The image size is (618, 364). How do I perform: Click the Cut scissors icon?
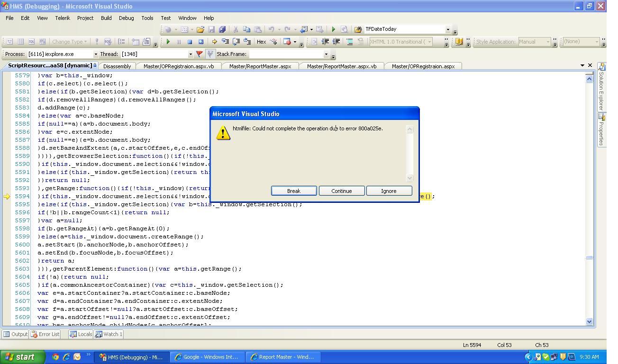pos(236,29)
